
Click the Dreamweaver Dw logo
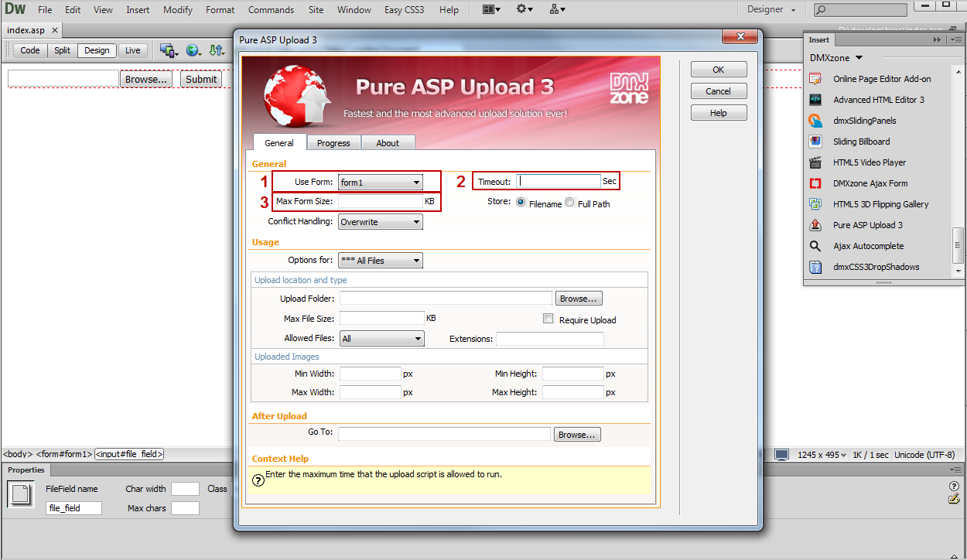(x=15, y=9)
